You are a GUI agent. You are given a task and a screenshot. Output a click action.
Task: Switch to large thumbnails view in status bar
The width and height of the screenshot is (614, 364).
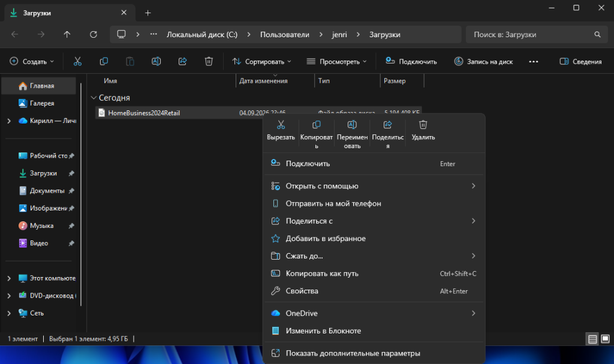[x=606, y=339]
